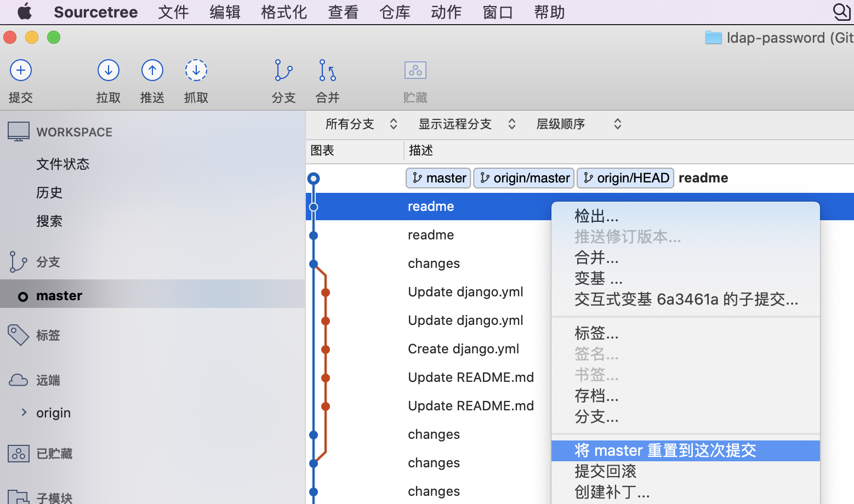
Task: Open the 所有分支 branch filter dropdown
Action: (x=361, y=124)
